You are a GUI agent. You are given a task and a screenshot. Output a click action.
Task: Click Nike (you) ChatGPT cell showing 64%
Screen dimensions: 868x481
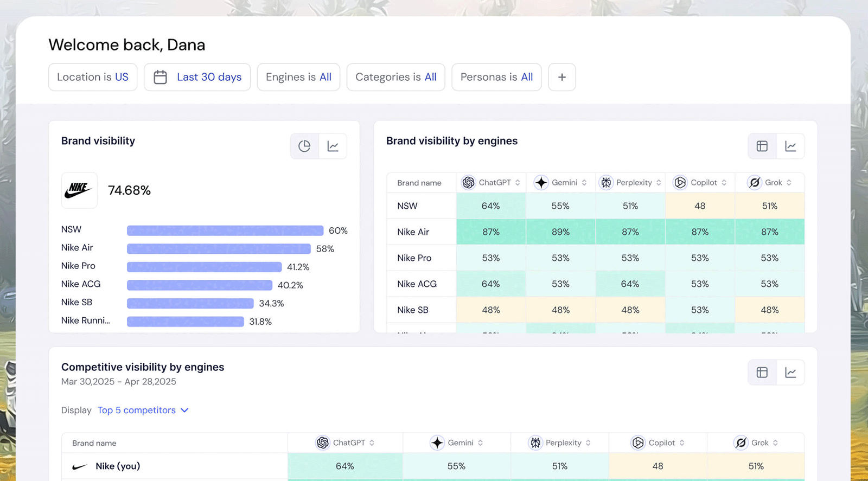pyautogui.click(x=344, y=466)
